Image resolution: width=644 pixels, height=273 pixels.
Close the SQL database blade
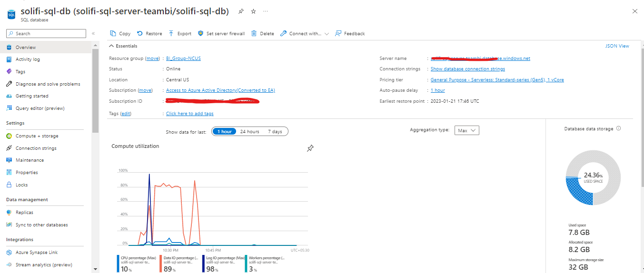coord(634,11)
